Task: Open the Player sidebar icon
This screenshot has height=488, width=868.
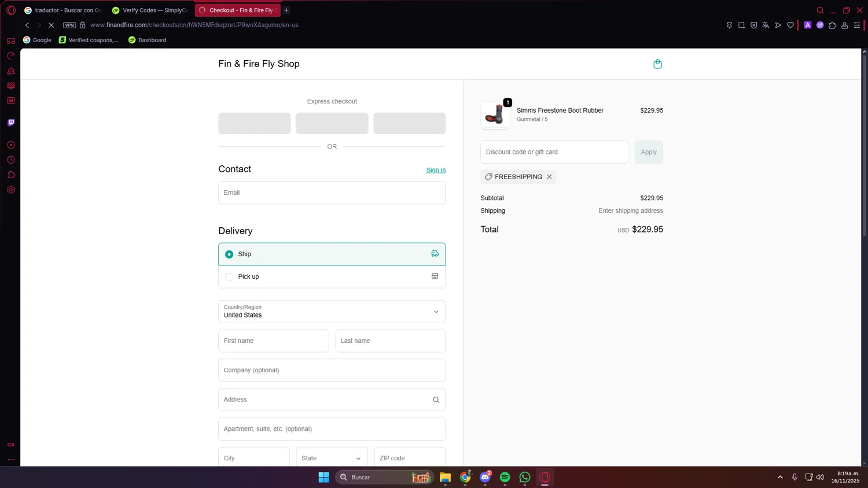Action: point(11,145)
